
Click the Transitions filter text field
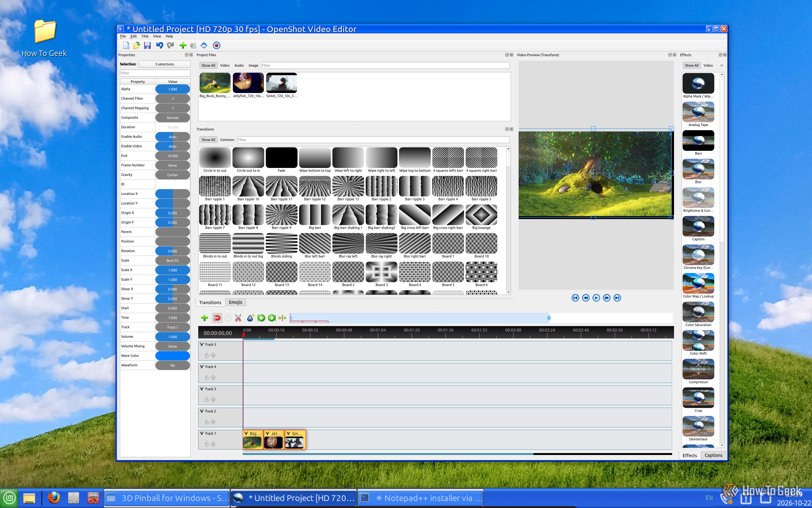point(373,140)
